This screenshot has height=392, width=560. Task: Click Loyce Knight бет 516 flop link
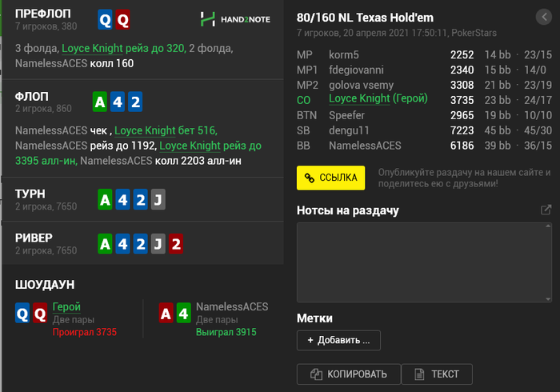166,130
